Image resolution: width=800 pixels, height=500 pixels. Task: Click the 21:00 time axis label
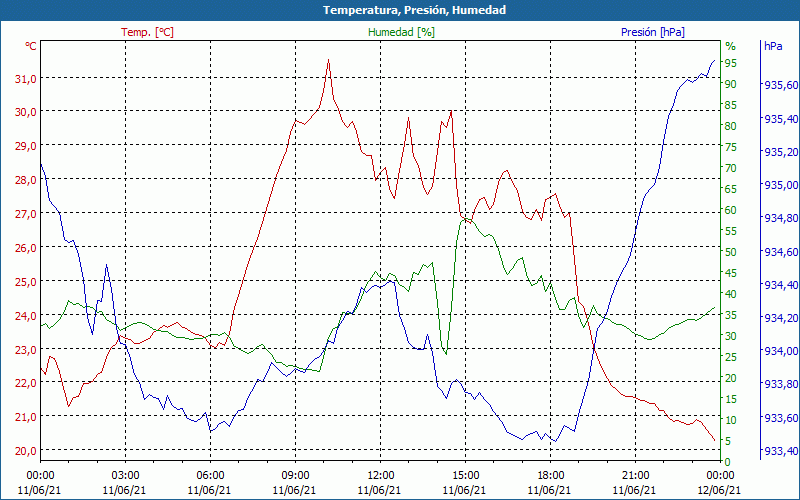pyautogui.click(x=635, y=475)
